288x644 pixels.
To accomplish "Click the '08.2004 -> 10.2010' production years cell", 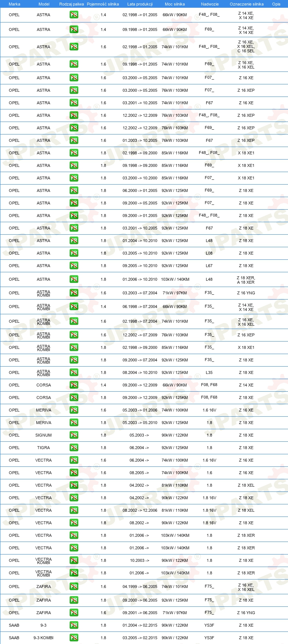I will tap(140, 372).
